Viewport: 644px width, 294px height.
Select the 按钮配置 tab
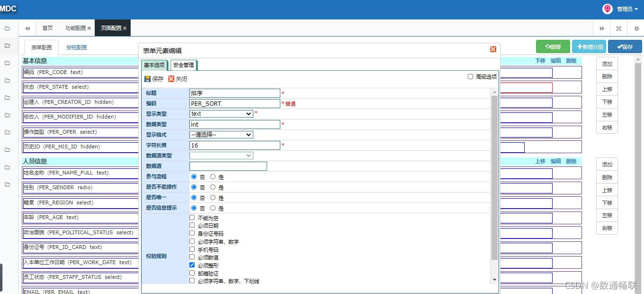point(77,47)
